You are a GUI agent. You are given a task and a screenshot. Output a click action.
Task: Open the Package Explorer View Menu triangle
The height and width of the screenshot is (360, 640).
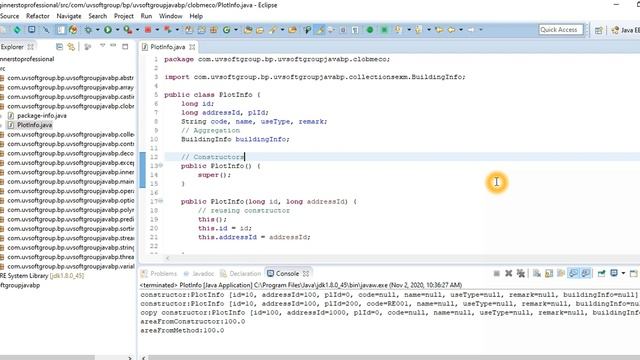click(x=102, y=45)
